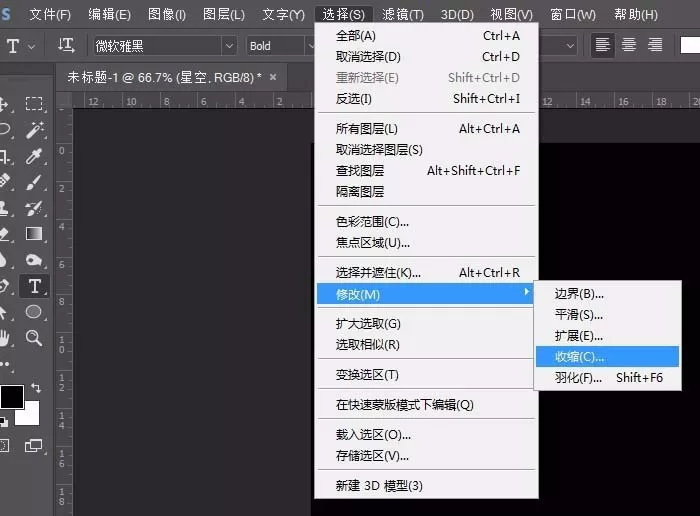Open 存储选区(V)... dialog
700x516 pixels.
click(426, 456)
